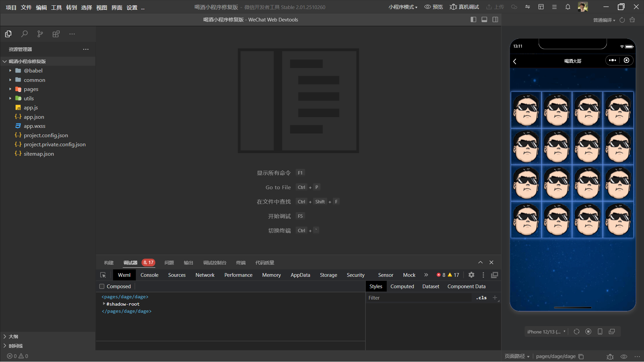Click the element inspector picker icon

(x=103, y=275)
